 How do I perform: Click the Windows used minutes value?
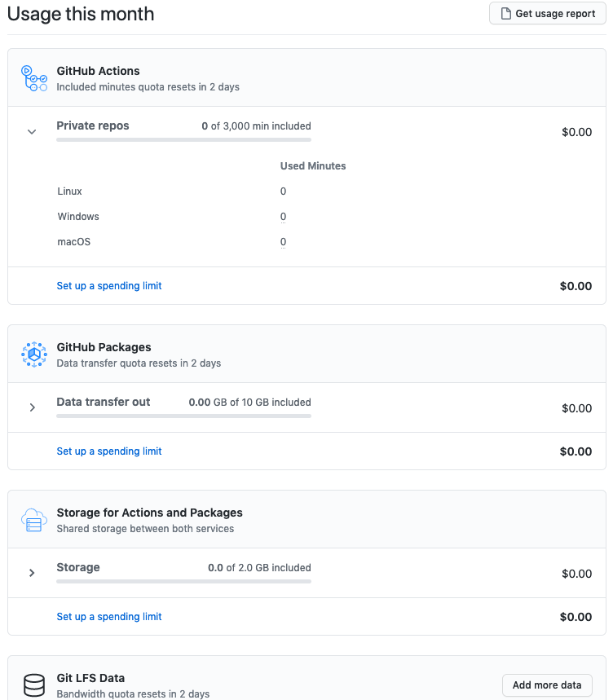click(283, 217)
